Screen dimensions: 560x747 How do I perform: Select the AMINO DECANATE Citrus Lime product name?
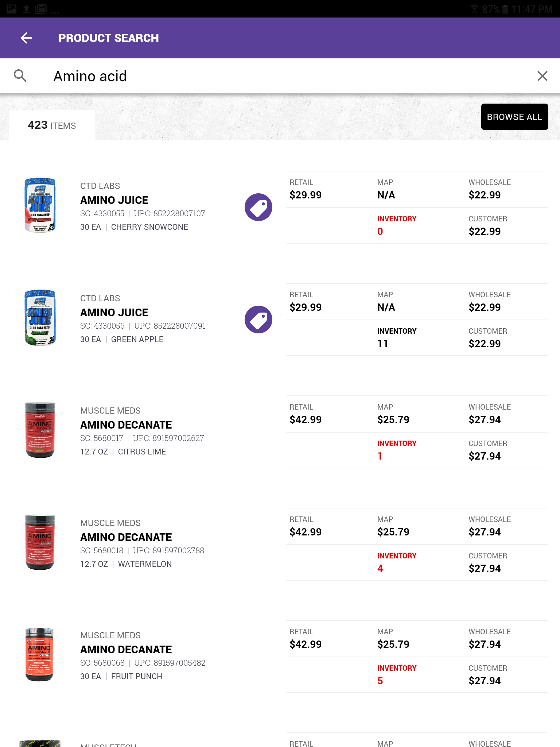pos(125,425)
